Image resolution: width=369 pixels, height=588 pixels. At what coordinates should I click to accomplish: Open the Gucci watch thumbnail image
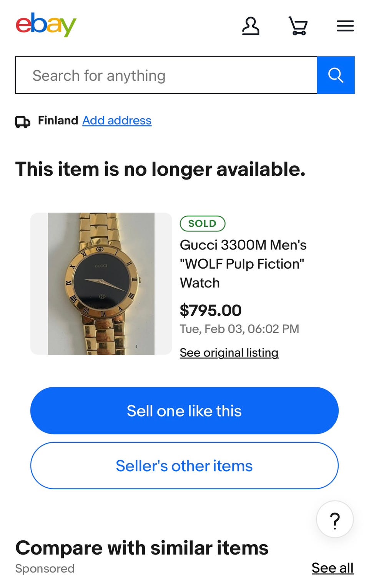point(101,284)
